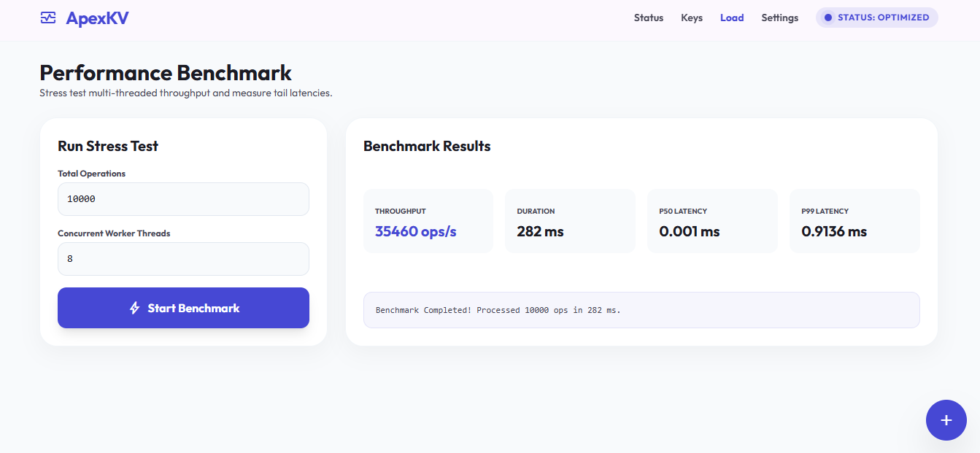
Task: Click the Benchmark Completed log message box
Action: coord(641,310)
